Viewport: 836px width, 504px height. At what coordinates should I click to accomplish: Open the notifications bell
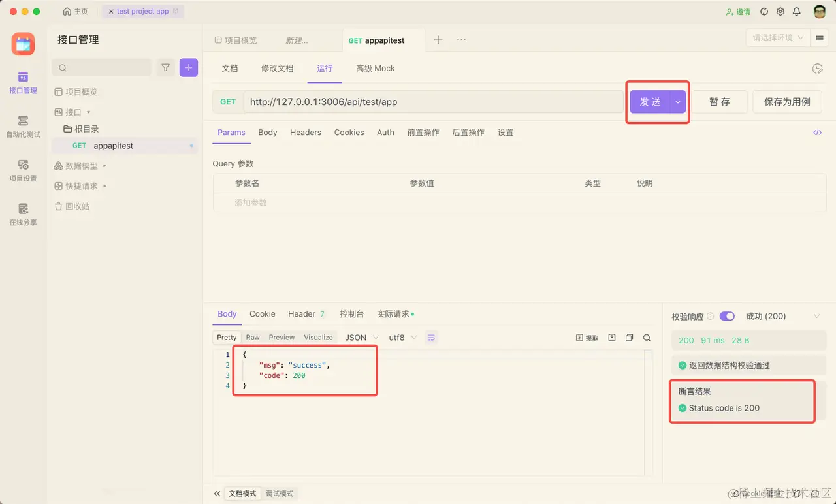click(x=797, y=12)
